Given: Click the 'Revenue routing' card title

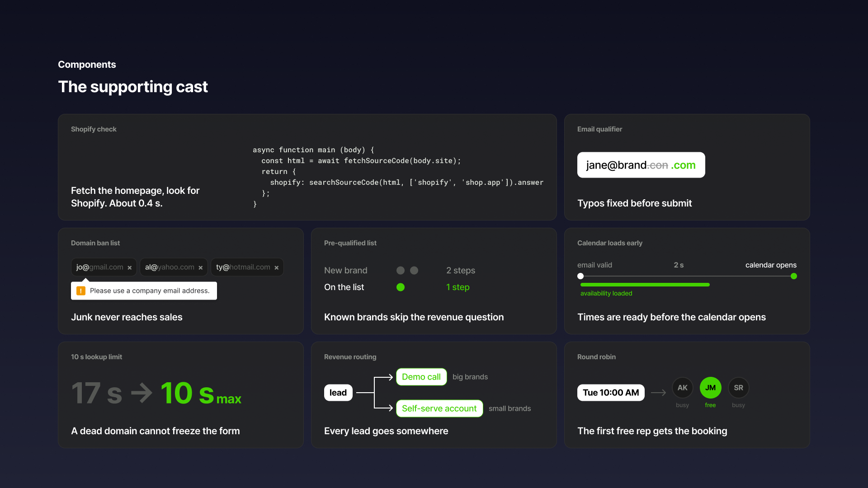Looking at the screenshot, I should pyautogui.click(x=350, y=357).
